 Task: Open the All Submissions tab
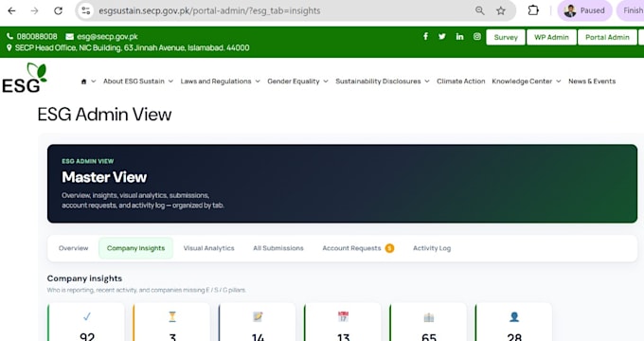pyautogui.click(x=278, y=248)
